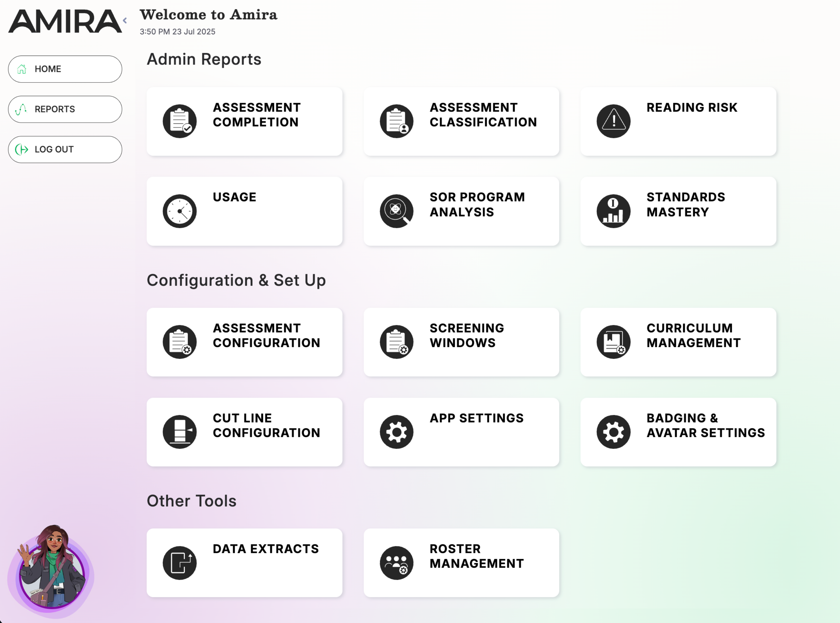
Task: Click SOR Program Analysis magnifier icon
Action: click(396, 211)
